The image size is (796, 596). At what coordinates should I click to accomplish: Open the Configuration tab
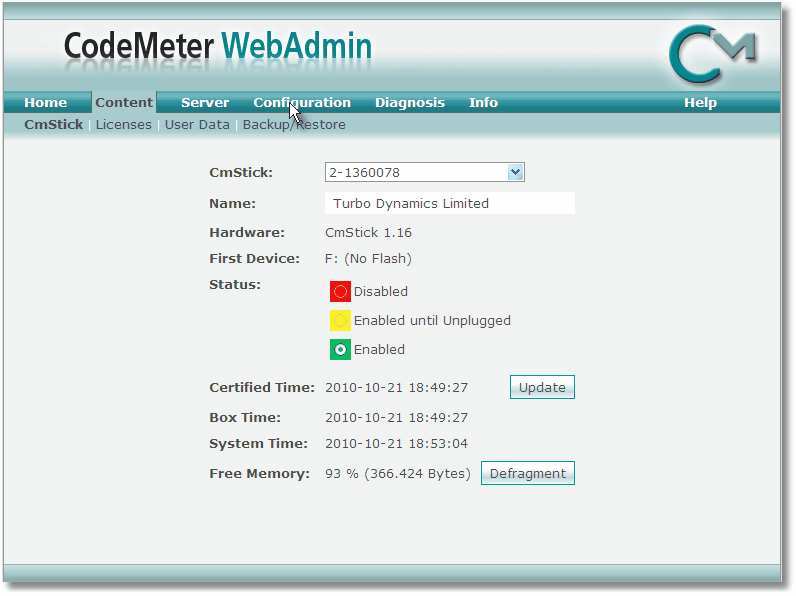pos(302,103)
